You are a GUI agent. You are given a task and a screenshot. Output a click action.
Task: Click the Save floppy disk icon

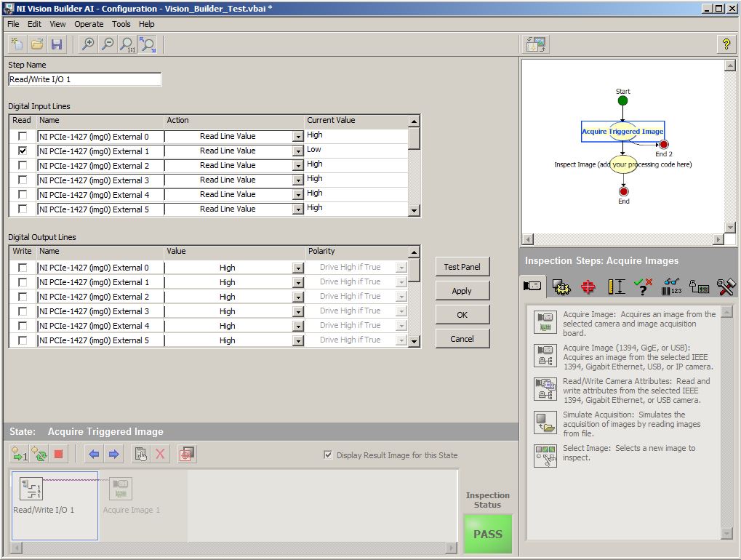pos(57,44)
